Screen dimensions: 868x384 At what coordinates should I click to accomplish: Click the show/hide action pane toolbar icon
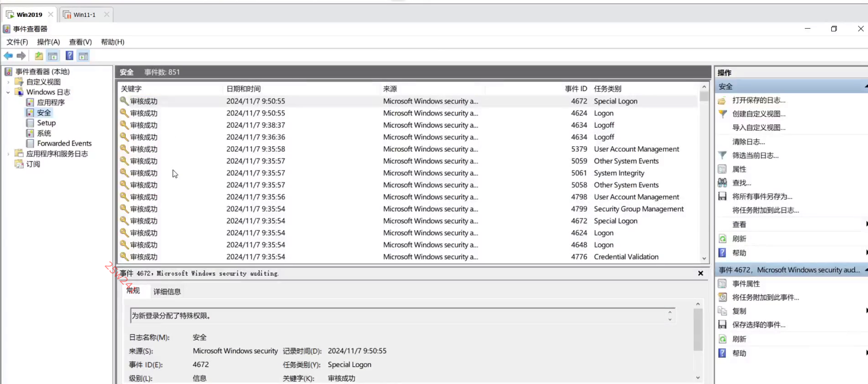click(x=83, y=56)
